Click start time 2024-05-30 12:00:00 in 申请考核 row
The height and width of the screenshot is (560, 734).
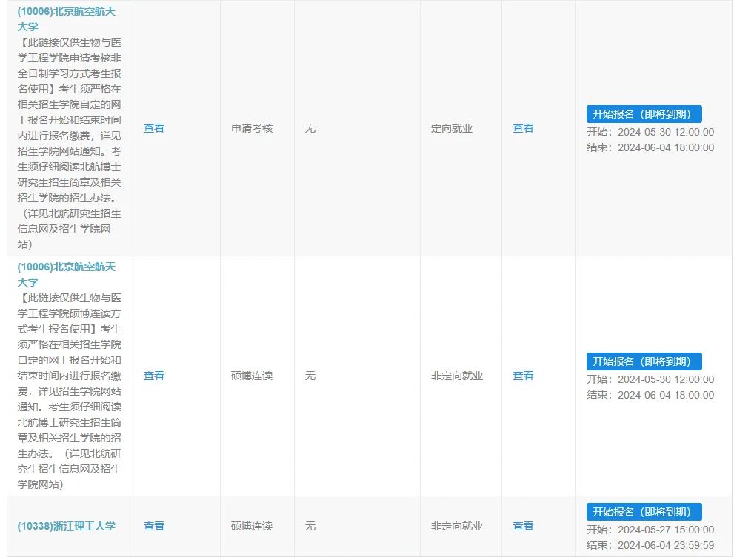(666, 132)
